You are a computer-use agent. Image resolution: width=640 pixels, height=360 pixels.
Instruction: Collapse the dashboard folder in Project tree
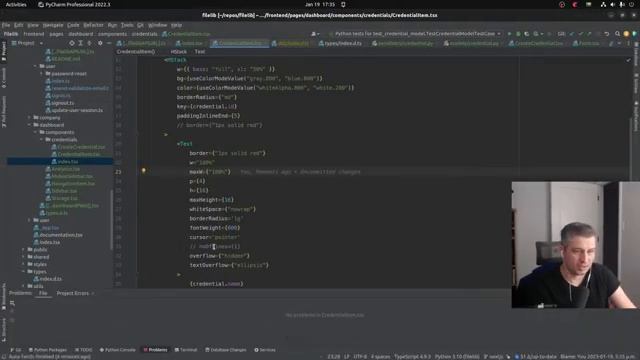point(29,125)
